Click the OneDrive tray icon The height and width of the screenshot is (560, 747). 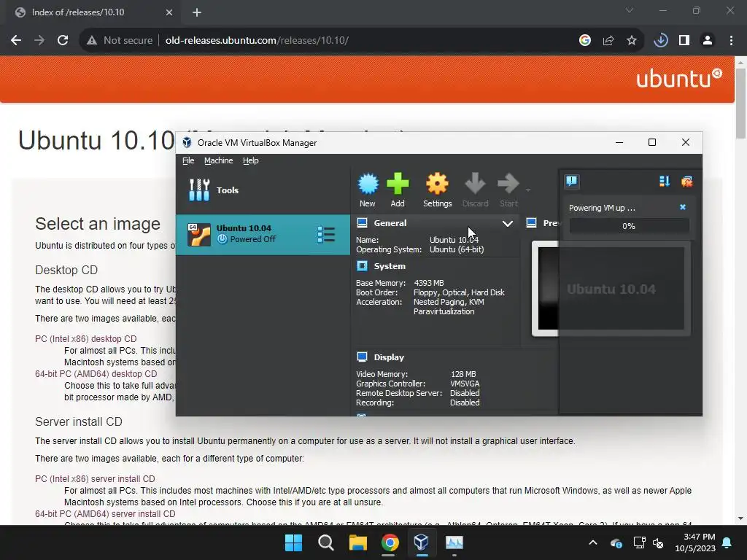(x=616, y=542)
